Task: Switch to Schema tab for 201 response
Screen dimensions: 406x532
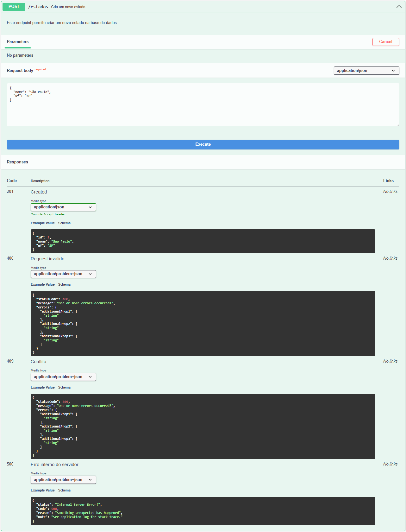Action: pos(64,223)
